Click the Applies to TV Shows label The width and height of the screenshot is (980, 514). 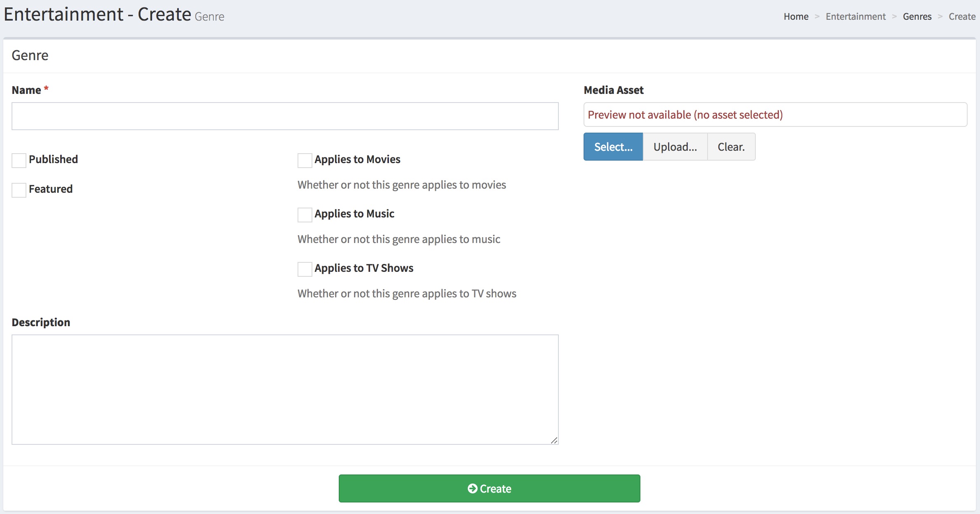(363, 268)
